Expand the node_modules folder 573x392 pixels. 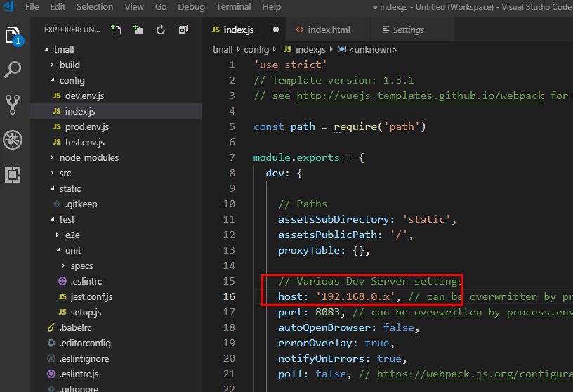pyautogui.click(x=88, y=157)
